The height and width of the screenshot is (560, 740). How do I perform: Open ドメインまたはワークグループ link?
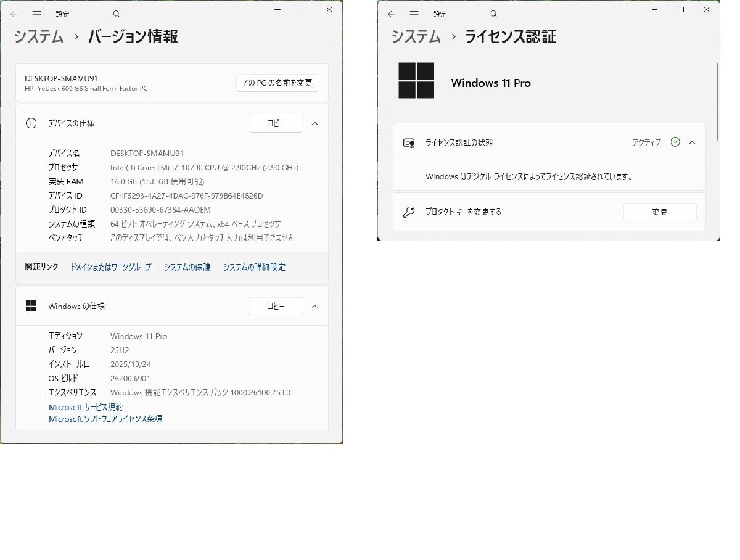click(x=110, y=267)
